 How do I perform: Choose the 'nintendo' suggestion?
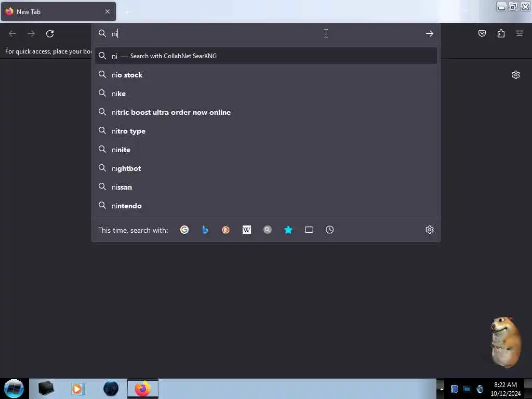266,205
